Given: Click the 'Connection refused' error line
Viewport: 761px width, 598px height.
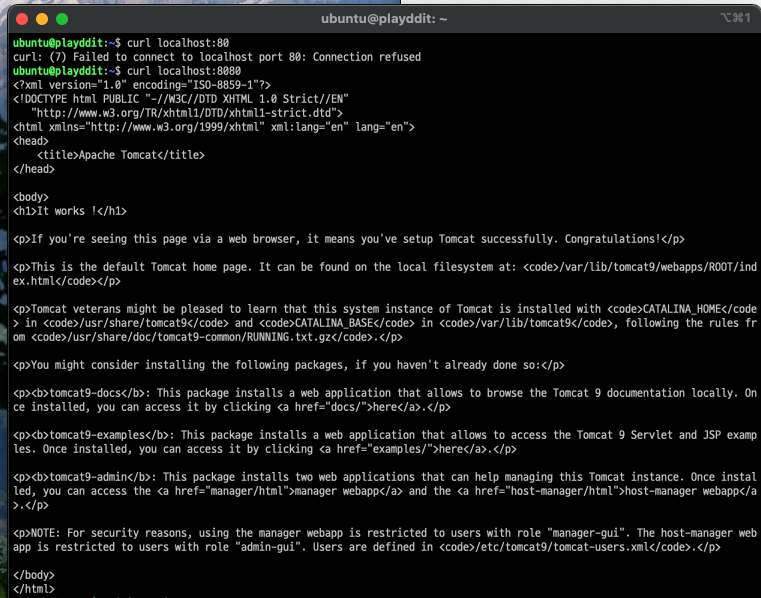Looking at the screenshot, I should (x=217, y=57).
